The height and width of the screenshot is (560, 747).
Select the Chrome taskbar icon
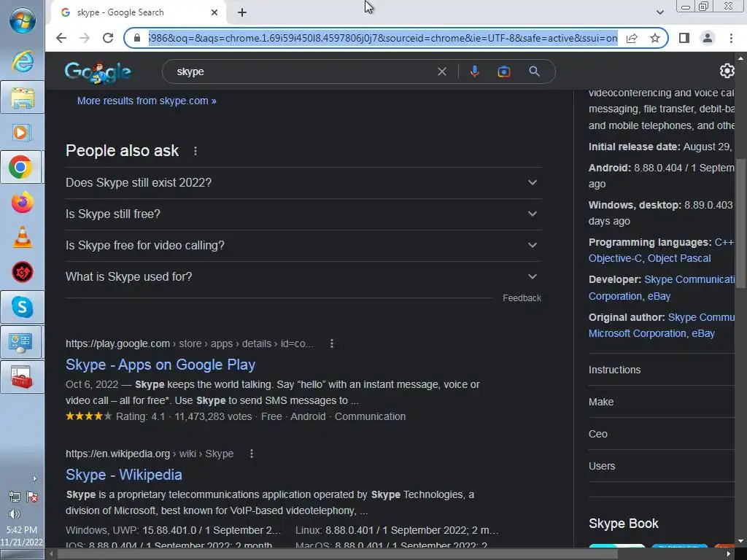[x=21, y=167]
